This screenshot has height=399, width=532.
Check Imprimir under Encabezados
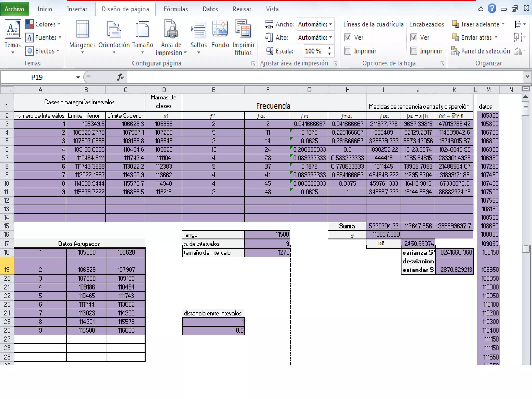(x=414, y=51)
